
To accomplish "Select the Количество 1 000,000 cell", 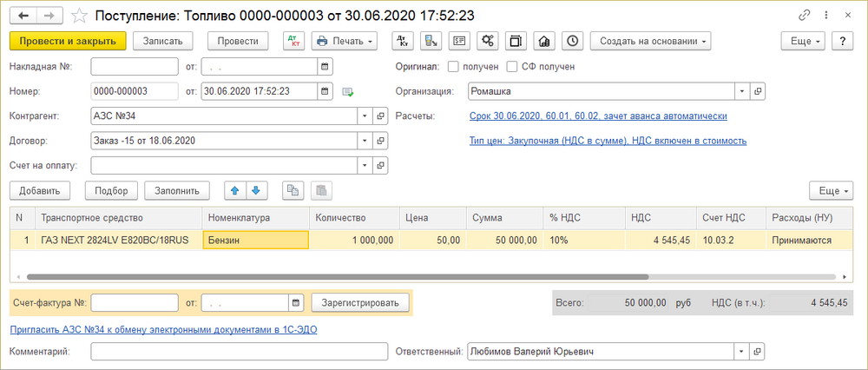I will (x=354, y=241).
